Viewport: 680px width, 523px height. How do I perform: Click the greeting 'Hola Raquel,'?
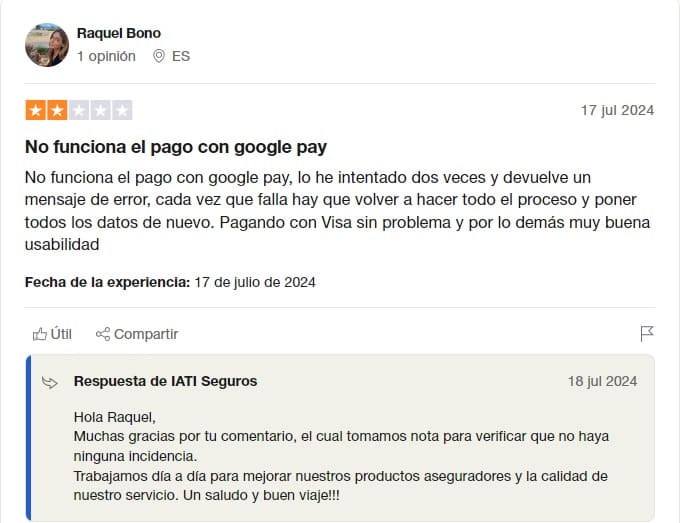114,417
